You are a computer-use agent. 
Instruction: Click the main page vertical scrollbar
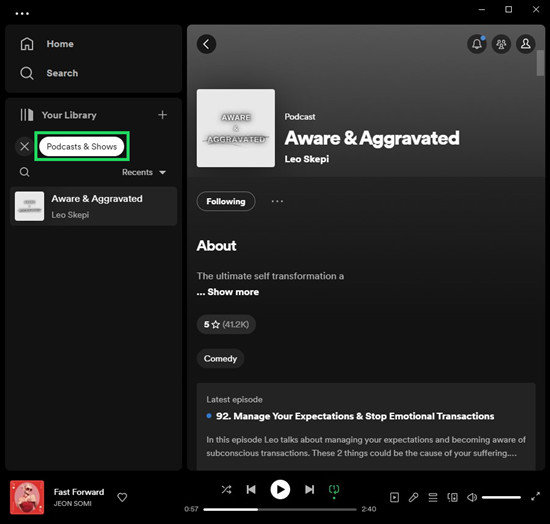[540, 62]
